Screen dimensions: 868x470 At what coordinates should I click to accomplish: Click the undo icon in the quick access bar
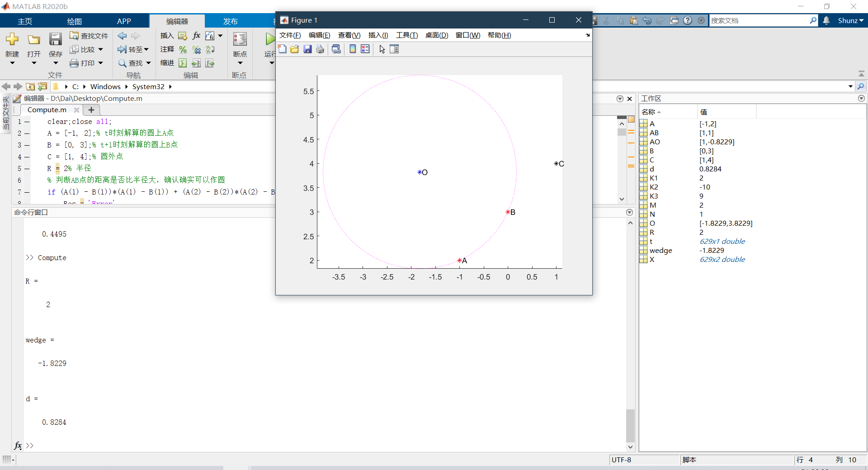pos(647,20)
